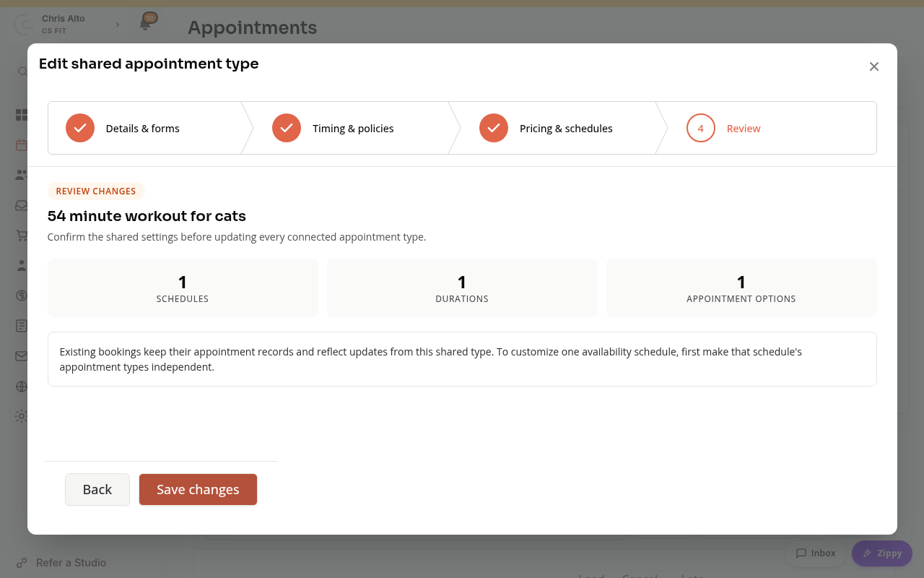Image resolution: width=924 pixels, height=578 pixels.
Task: Expand the Chris Alto account chevron
Action: click(118, 25)
